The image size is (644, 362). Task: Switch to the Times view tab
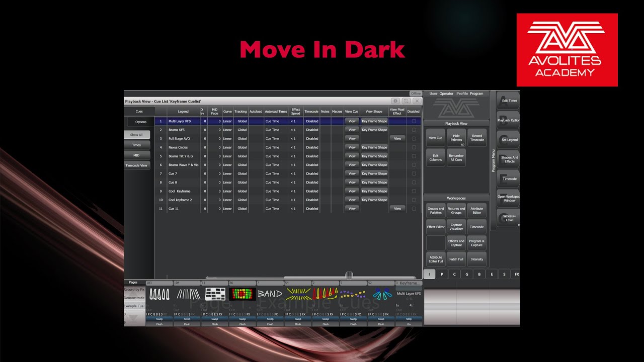point(137,145)
